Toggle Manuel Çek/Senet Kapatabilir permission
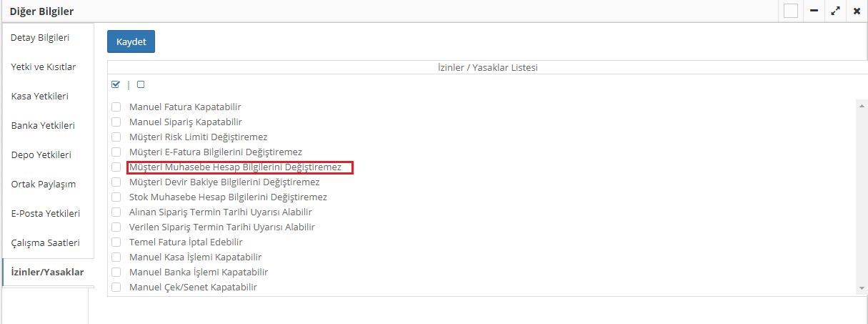 116,288
